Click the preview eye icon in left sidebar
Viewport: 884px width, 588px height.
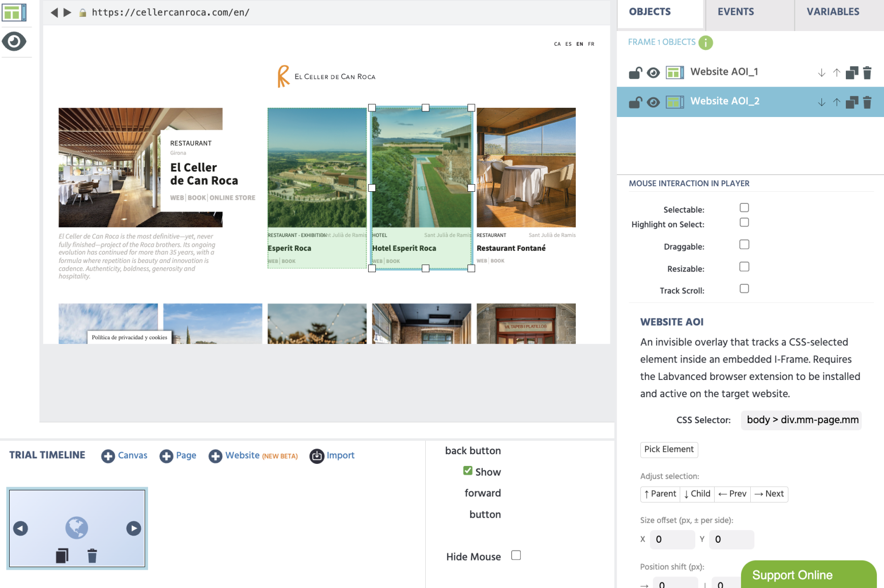click(x=14, y=41)
